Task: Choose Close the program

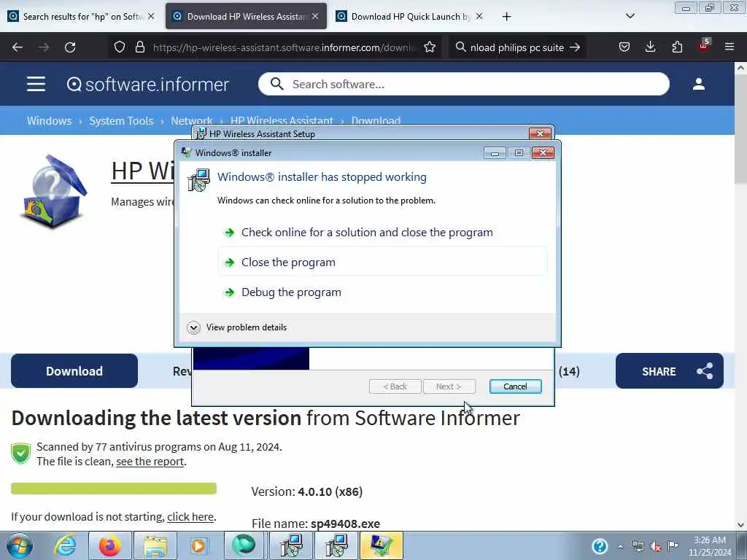Action: 383,262
